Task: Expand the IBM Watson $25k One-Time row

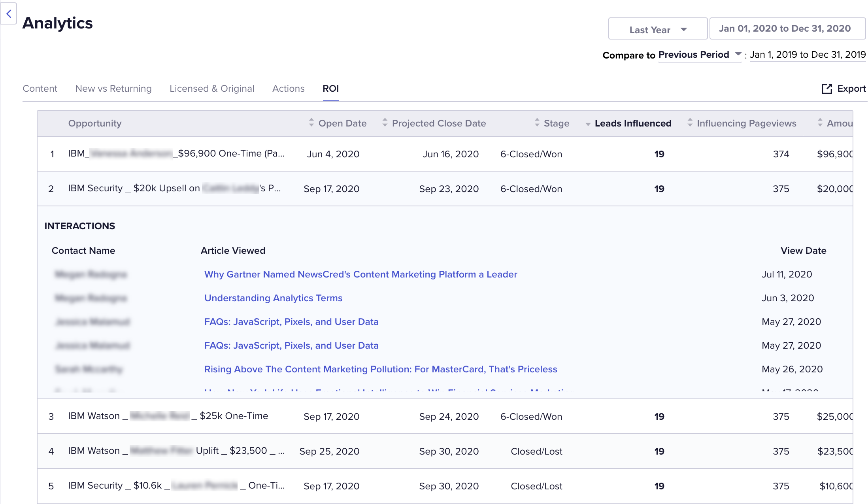Action: click(x=445, y=416)
